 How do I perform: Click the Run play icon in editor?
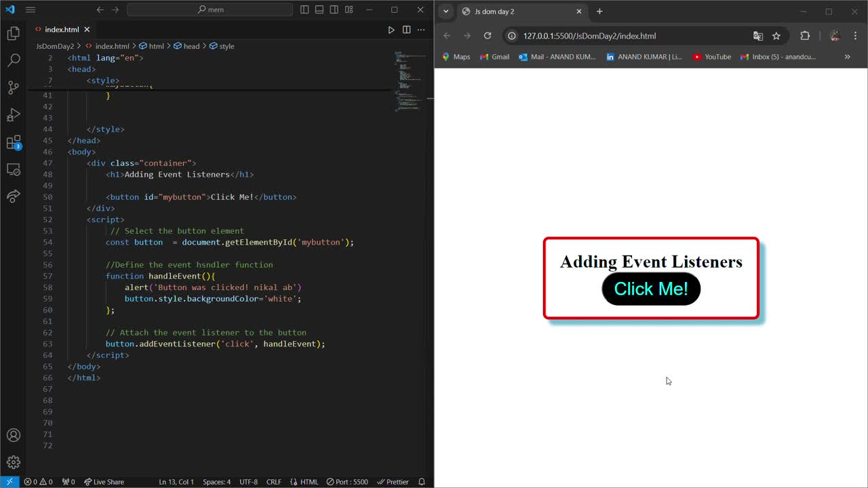pyautogui.click(x=391, y=30)
